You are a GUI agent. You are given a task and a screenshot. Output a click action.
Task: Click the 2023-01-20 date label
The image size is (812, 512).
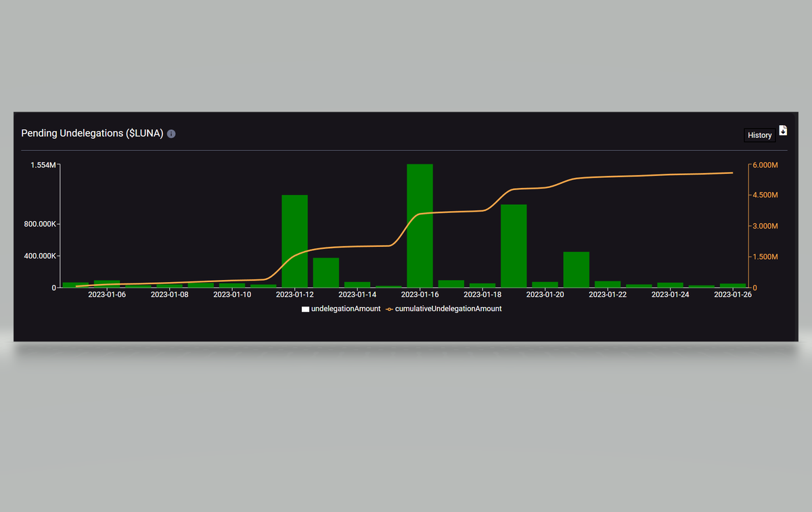coord(545,295)
